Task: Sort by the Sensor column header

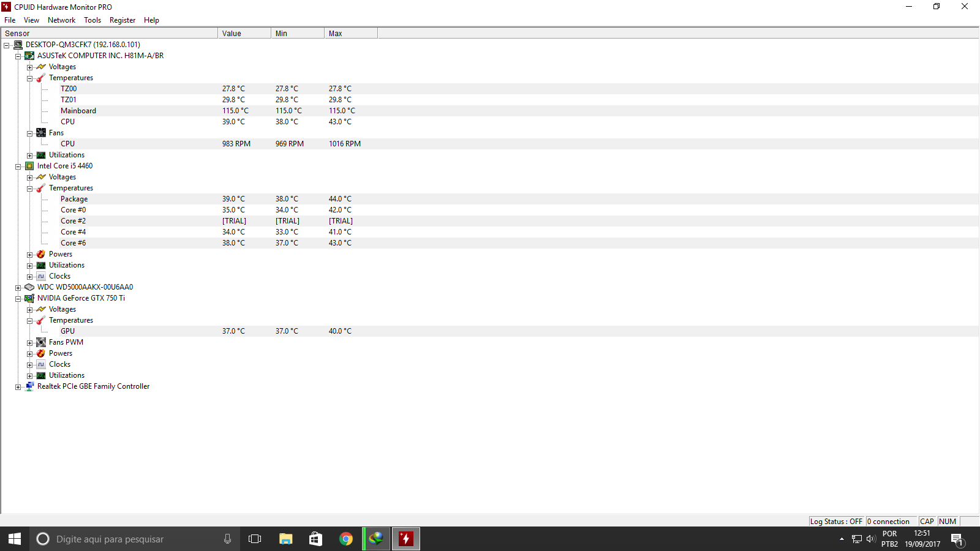Action: tap(109, 33)
